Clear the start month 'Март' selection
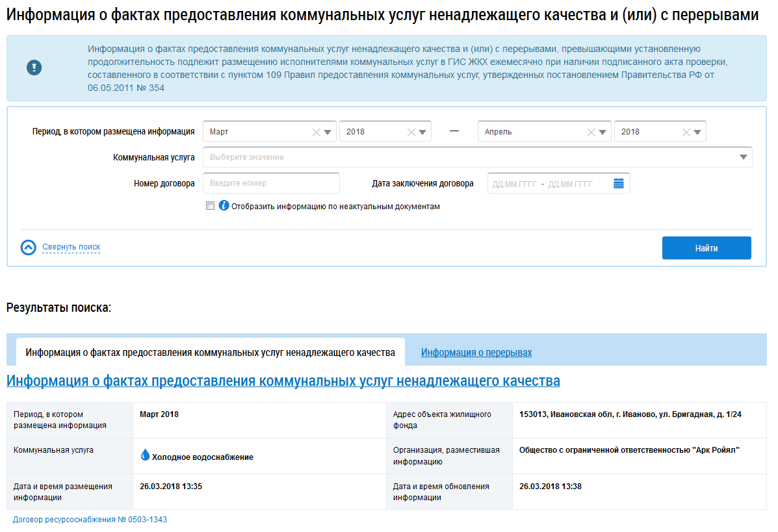This screenshot has height=532, width=778. (316, 132)
